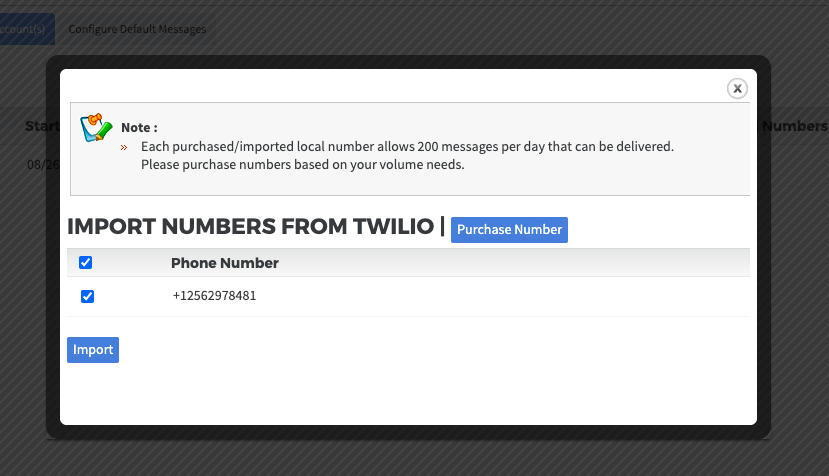Click the Phone Number column header
This screenshot has width=829, height=476.
225,263
